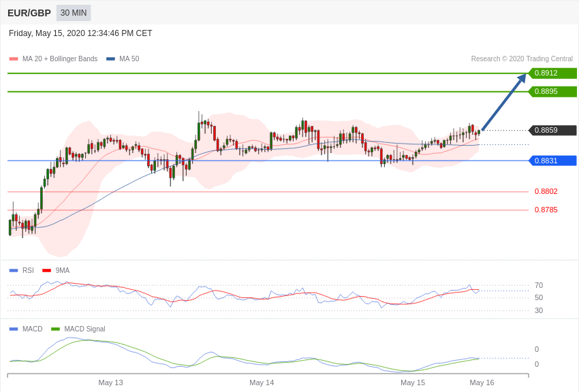Click the 0.8895 resistance price tag
579x392 pixels.
[553, 91]
